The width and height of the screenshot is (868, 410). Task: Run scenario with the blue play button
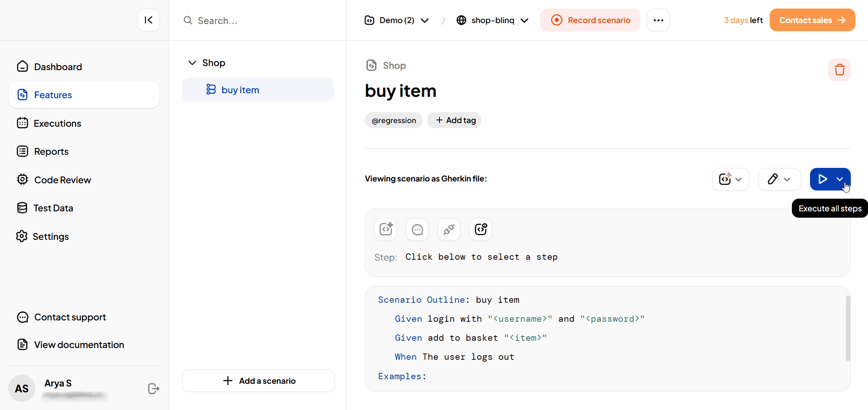[822, 179]
